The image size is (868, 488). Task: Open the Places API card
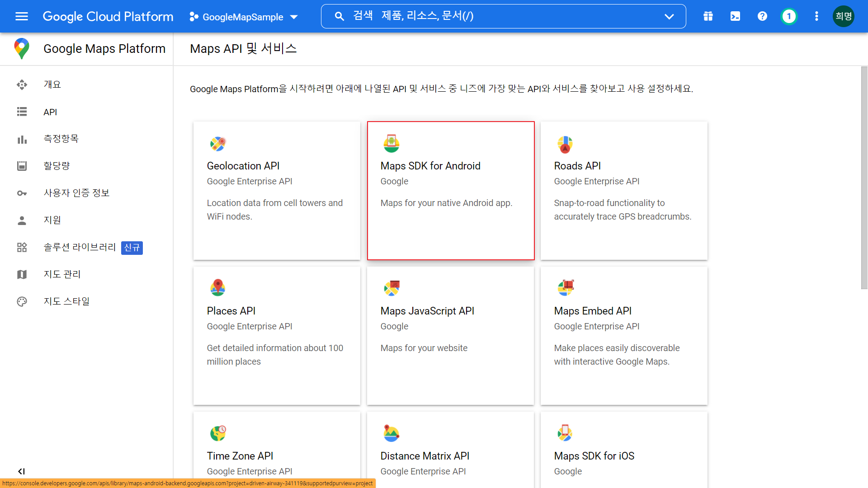point(277,335)
